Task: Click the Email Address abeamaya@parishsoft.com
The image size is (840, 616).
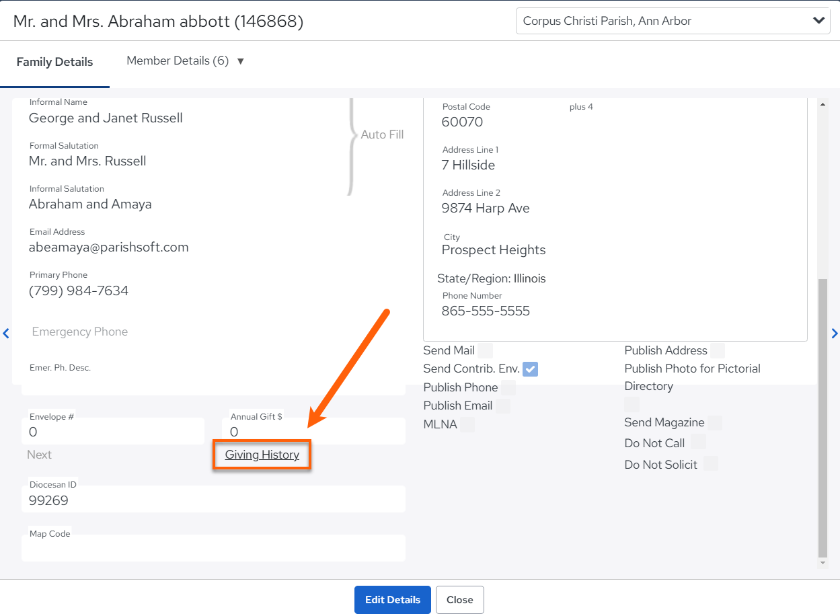Action: [x=109, y=247]
